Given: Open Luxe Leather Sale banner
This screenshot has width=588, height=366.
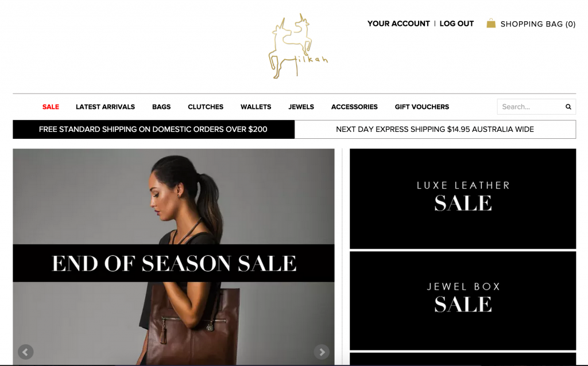Looking at the screenshot, I should pos(463,198).
